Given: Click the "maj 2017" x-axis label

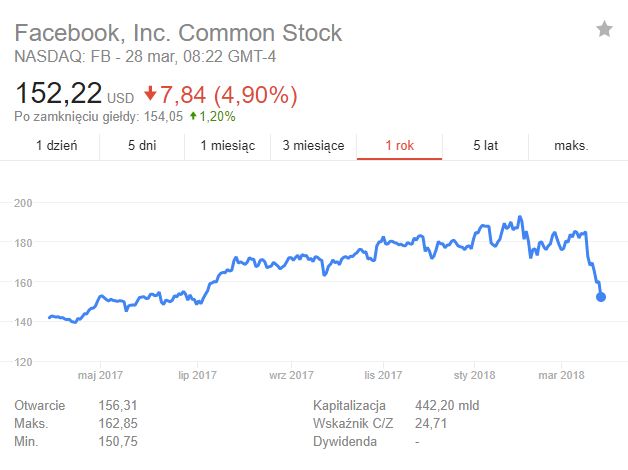Looking at the screenshot, I should tap(100, 375).
